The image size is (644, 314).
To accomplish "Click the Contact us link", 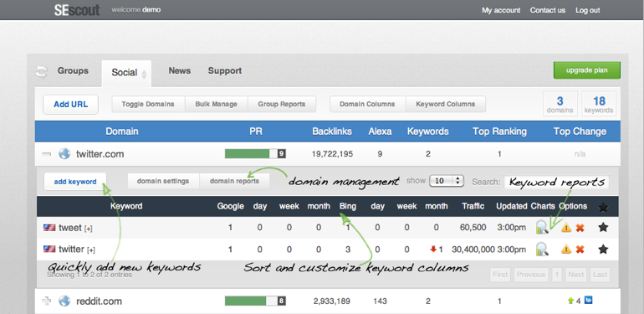I will click(548, 10).
